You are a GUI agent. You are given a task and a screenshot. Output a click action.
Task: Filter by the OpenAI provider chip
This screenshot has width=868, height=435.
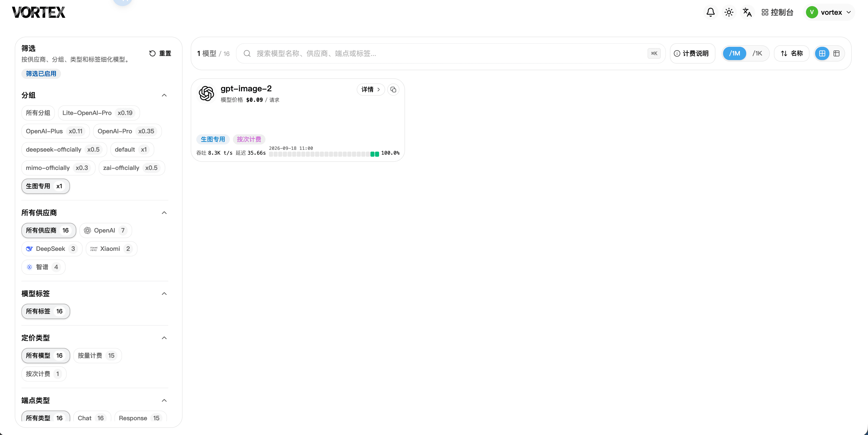coord(106,230)
